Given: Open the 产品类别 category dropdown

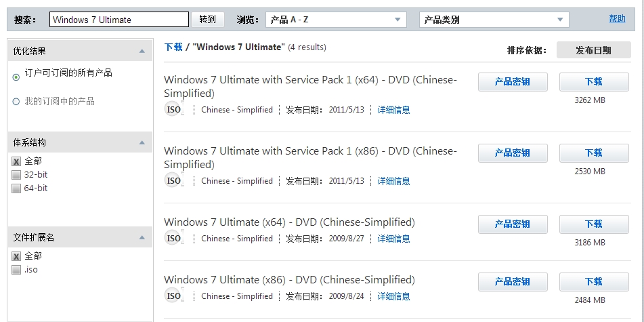Looking at the screenshot, I should coord(494,20).
